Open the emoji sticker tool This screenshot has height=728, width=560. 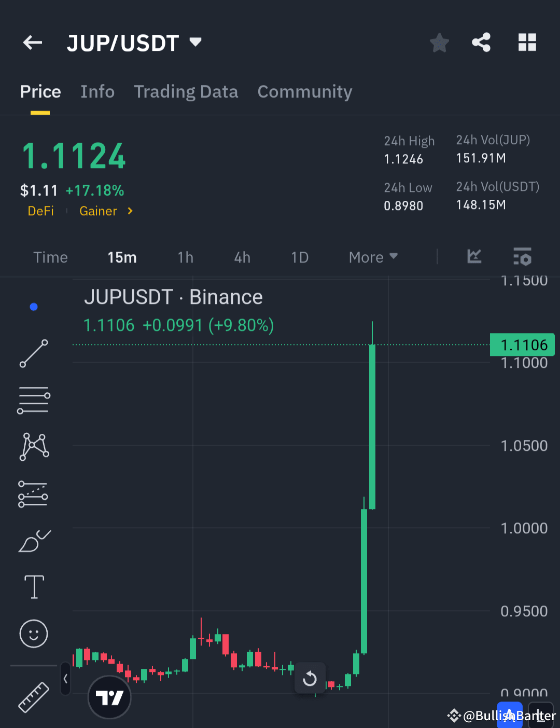point(33,634)
